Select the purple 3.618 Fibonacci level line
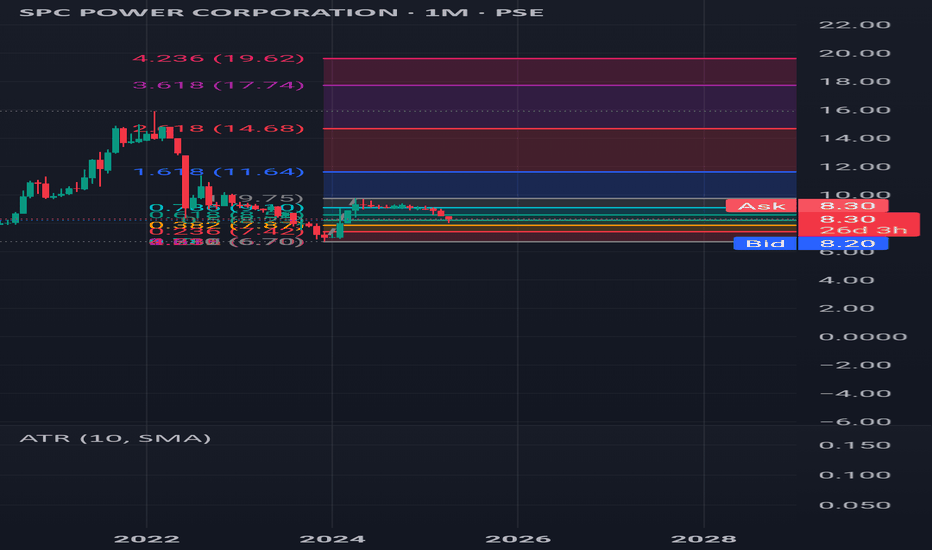 [559, 85]
